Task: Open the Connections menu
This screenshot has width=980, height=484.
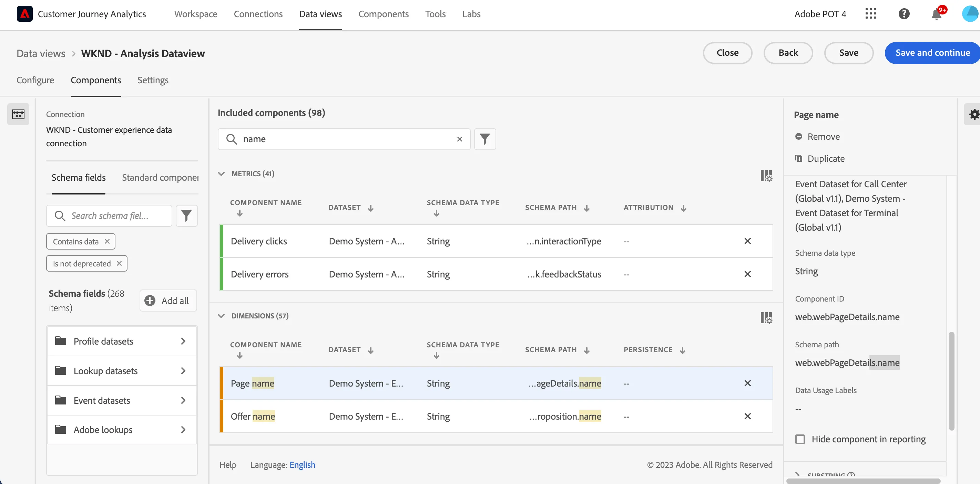Action: (x=258, y=14)
